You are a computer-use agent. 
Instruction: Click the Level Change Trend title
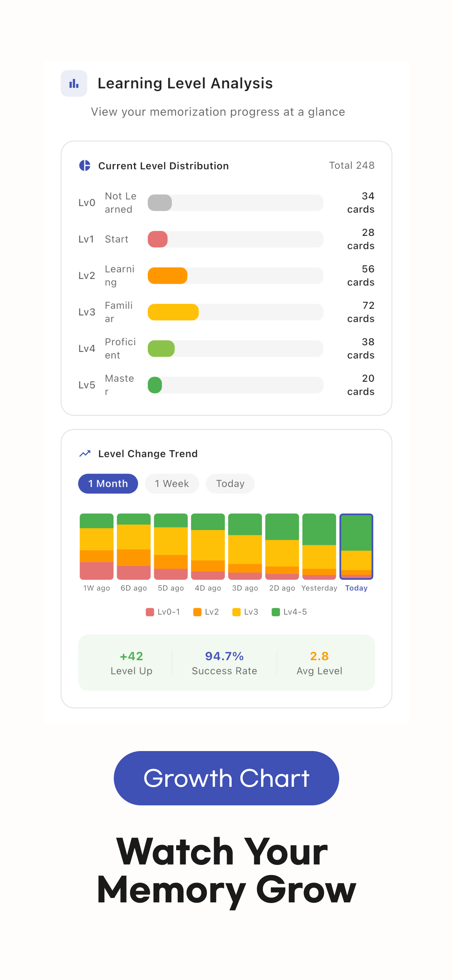pyautogui.click(x=148, y=454)
